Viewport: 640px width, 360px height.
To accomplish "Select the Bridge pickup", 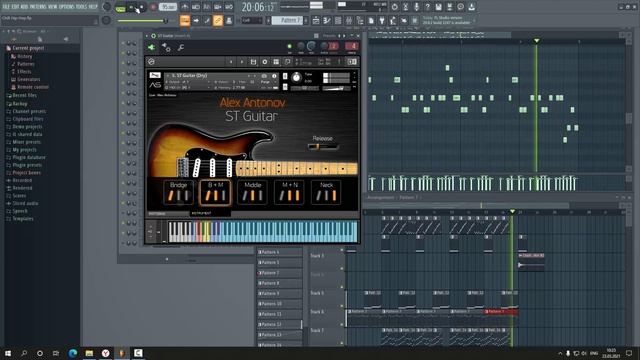I will [x=178, y=192].
